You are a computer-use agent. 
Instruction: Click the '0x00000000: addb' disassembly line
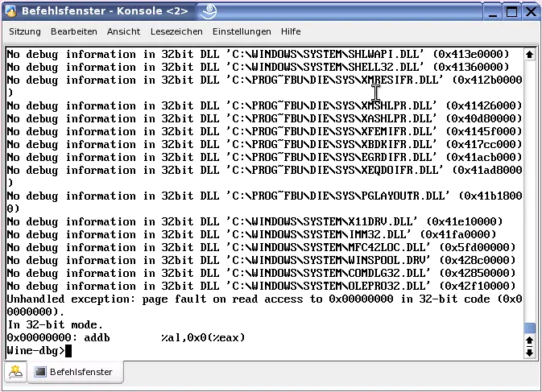[x=126, y=337]
